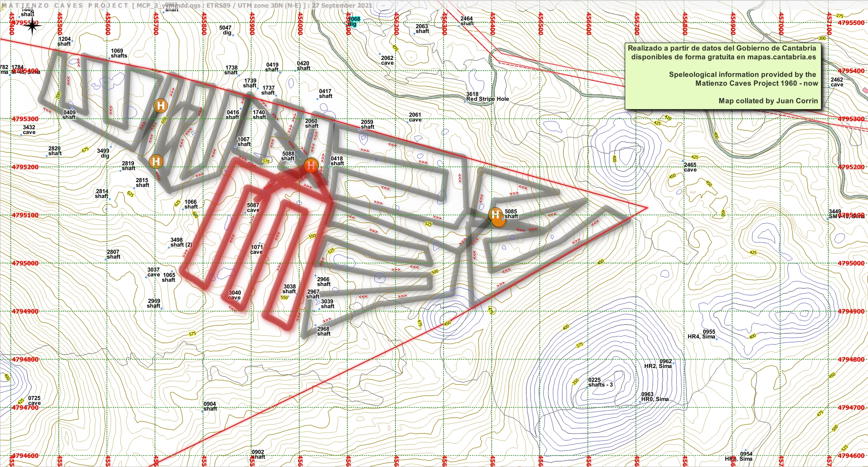This screenshot has width=868, height=467.
Task: Click the 2060 shaft label
Action: tap(311, 123)
